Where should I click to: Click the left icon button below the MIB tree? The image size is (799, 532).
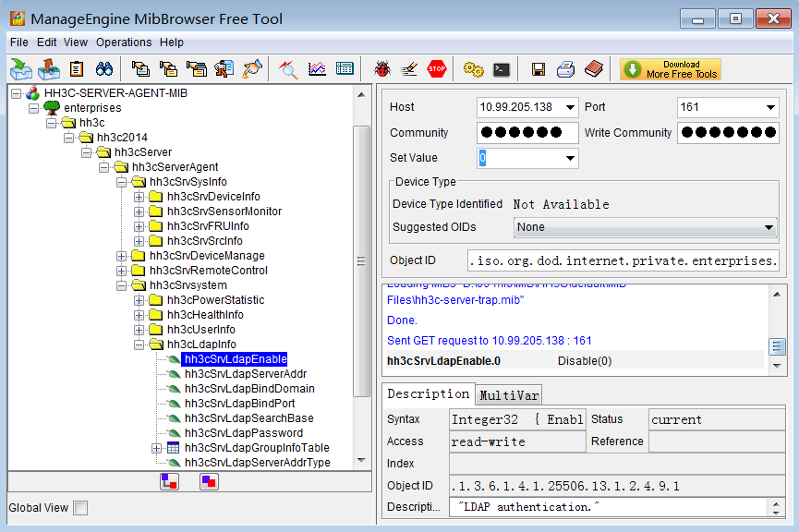[169, 481]
